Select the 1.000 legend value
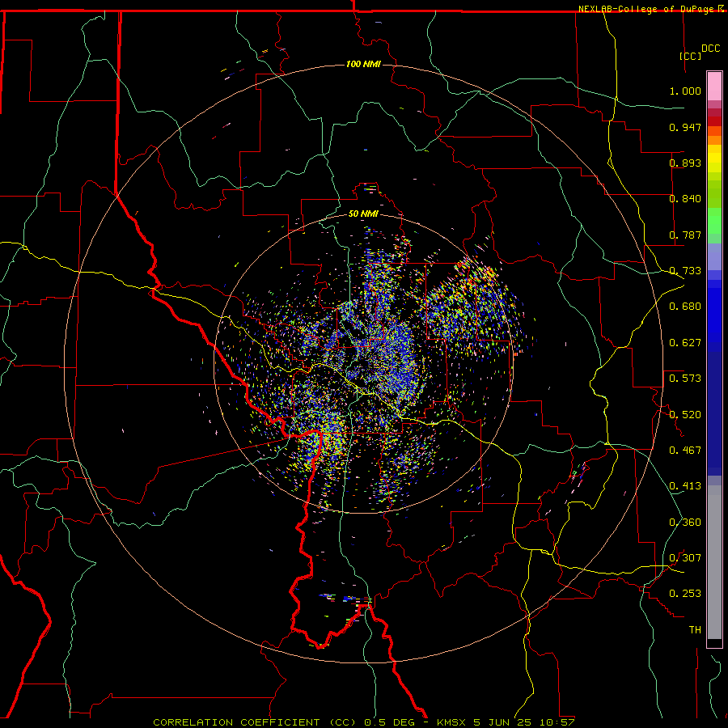728x728 pixels. pos(685,91)
